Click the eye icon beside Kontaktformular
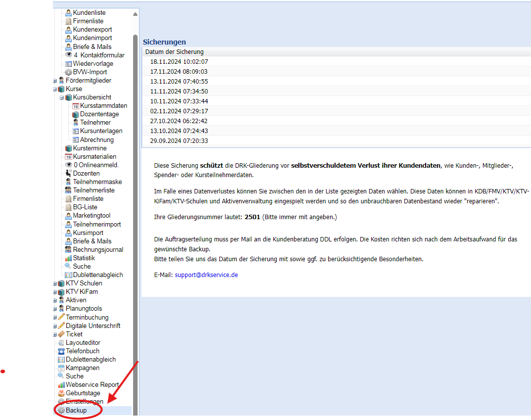The height and width of the screenshot is (420, 531). [x=69, y=55]
